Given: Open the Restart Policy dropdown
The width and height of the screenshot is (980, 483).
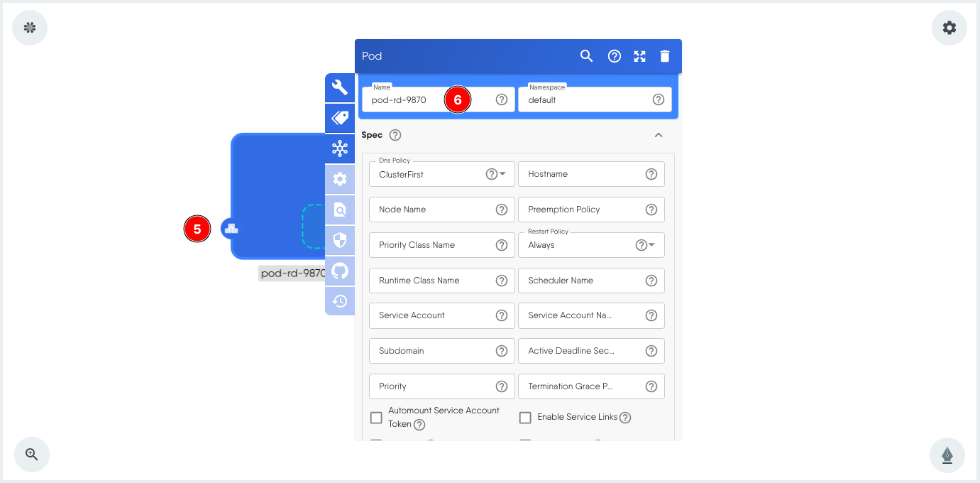Looking at the screenshot, I should (651, 245).
